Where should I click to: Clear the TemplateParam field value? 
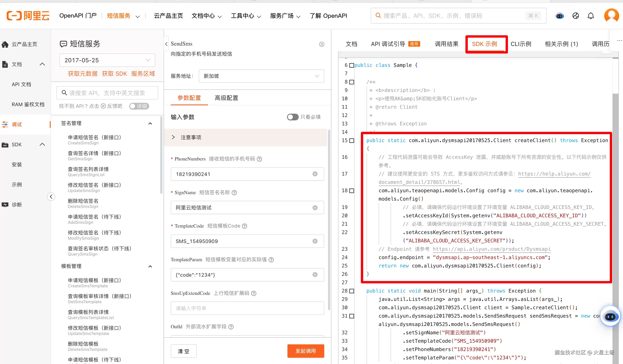tap(315, 275)
